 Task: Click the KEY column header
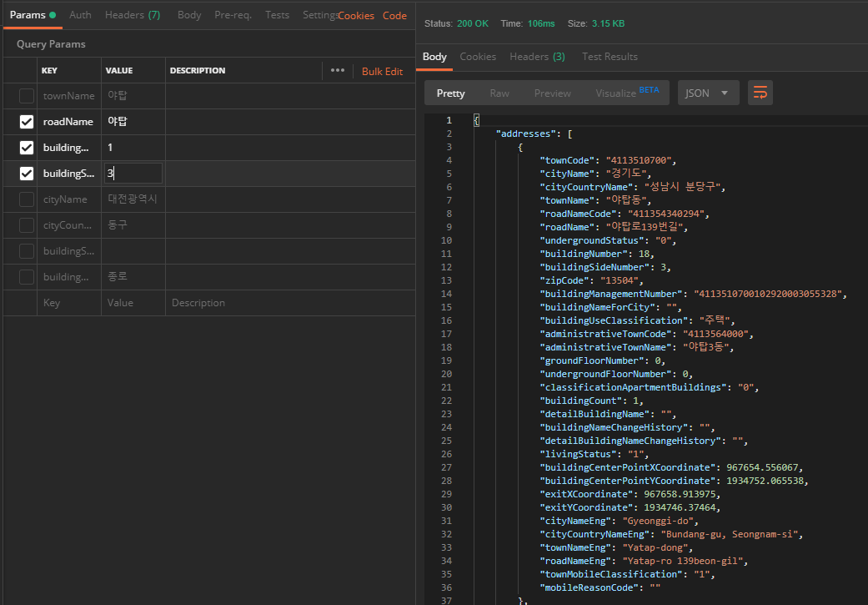pos(49,70)
